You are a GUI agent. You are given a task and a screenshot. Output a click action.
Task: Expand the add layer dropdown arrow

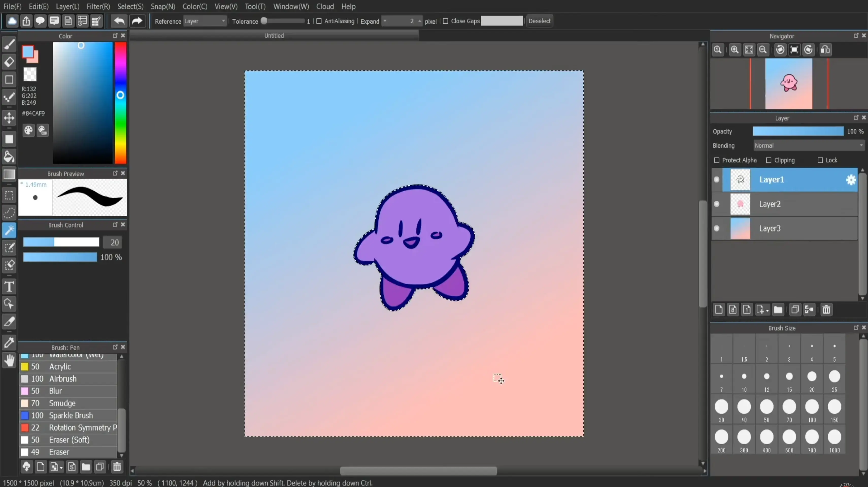click(x=767, y=310)
